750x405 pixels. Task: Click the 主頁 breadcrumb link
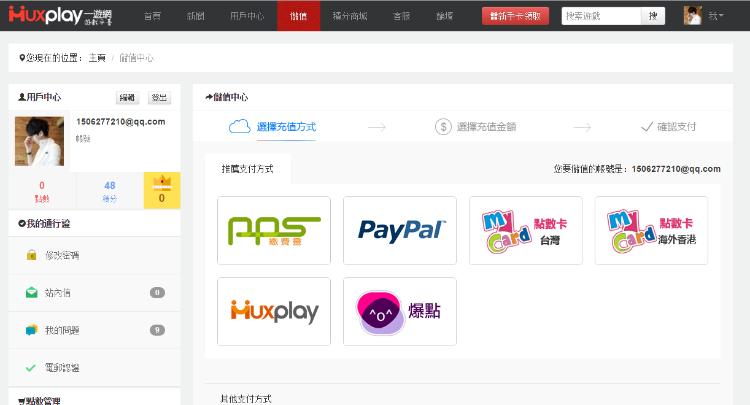click(97, 58)
